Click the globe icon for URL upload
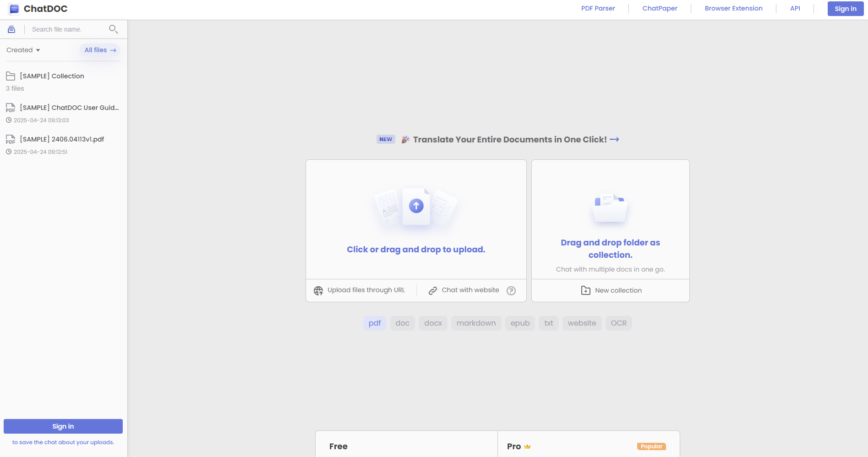This screenshot has height=457, width=868. click(318, 291)
